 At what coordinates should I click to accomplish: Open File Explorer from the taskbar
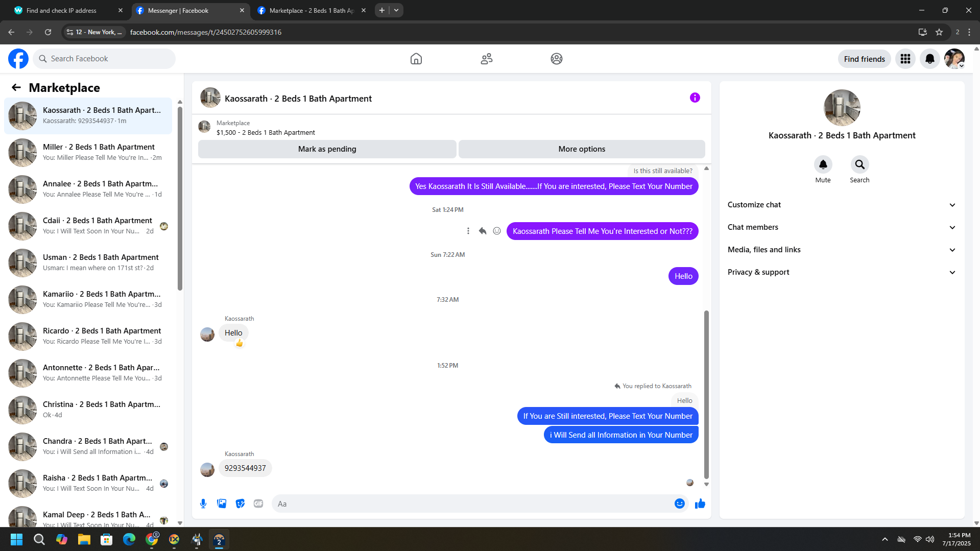click(84, 539)
